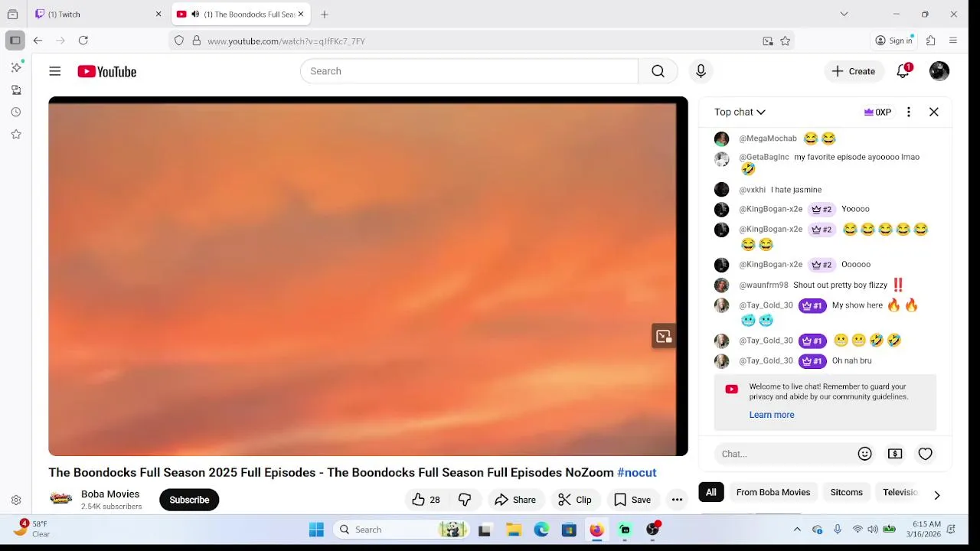Open the browser extensions puzzle icon
980x551 pixels.
(x=931, y=41)
